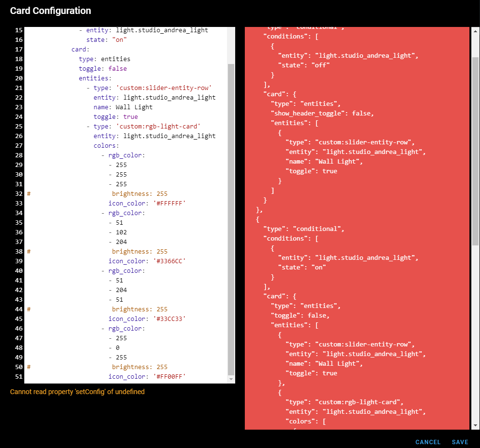Click 'colors:' on line 27
The width and height of the screenshot is (480, 448).
tap(106, 146)
